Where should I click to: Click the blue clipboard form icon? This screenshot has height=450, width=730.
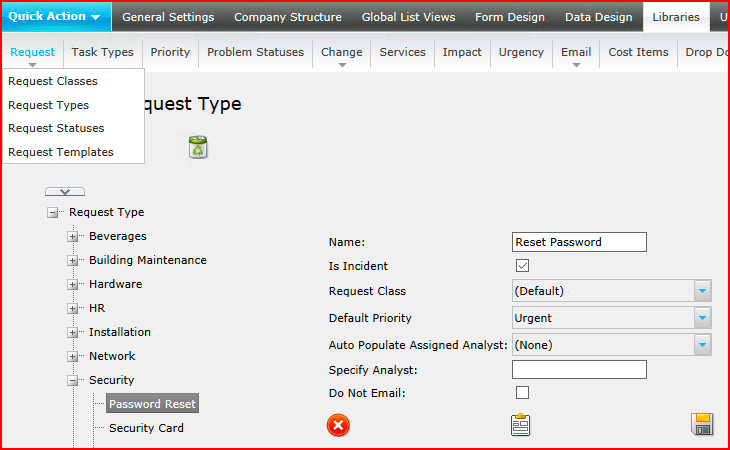(x=520, y=424)
